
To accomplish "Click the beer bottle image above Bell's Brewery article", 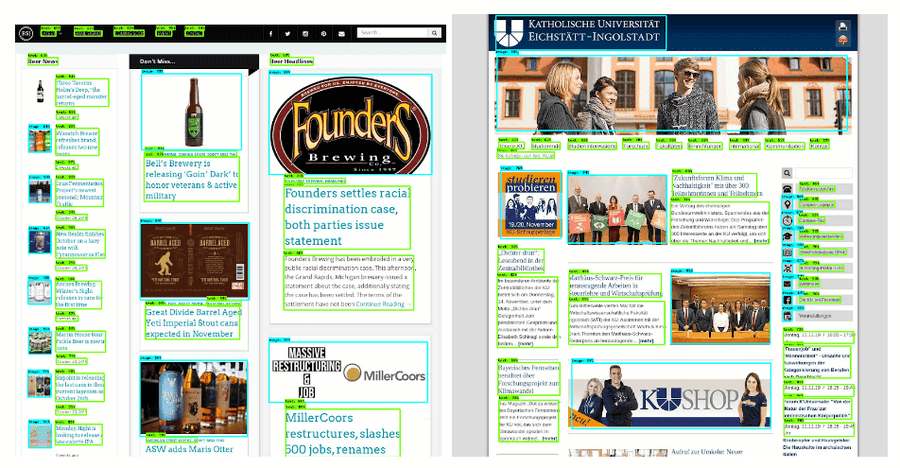I will point(192,111).
